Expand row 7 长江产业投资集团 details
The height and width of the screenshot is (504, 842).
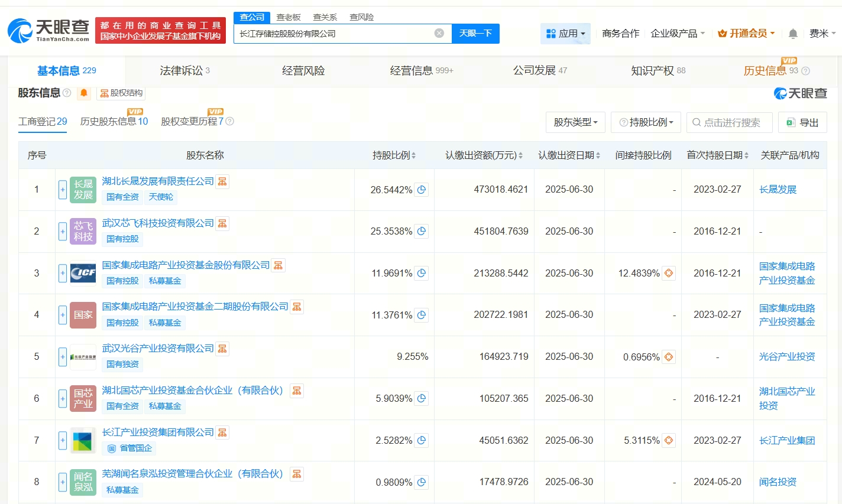point(63,440)
